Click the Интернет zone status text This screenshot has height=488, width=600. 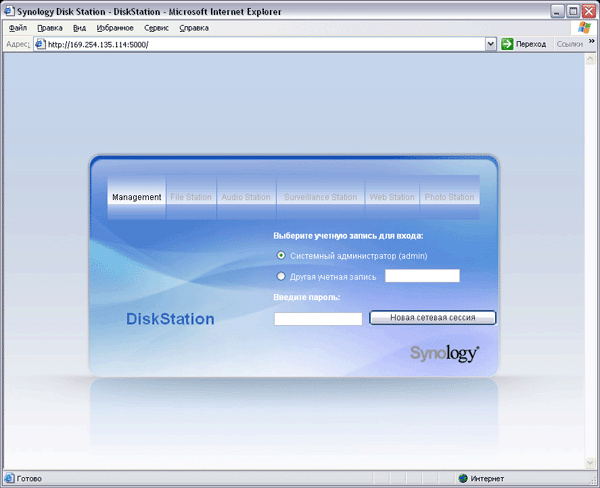(487, 478)
